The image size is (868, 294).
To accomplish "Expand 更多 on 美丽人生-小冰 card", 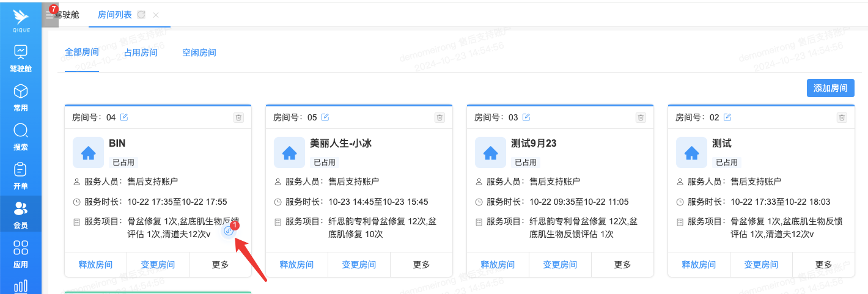I will tap(421, 265).
